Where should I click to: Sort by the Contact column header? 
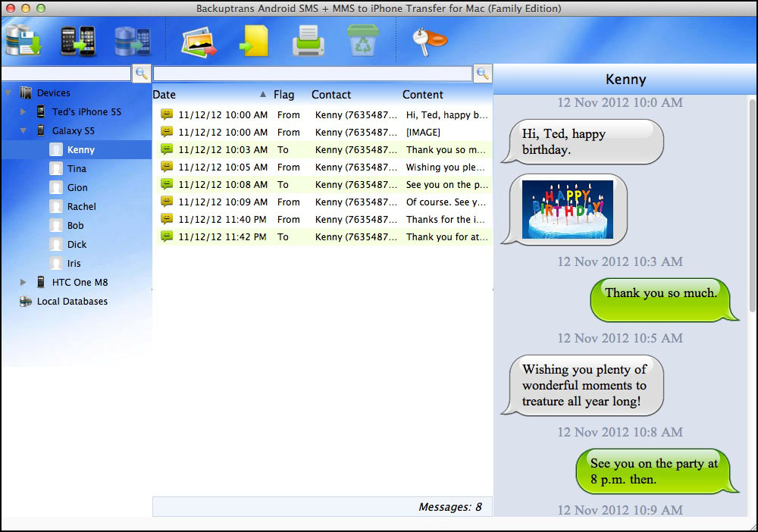coord(331,95)
